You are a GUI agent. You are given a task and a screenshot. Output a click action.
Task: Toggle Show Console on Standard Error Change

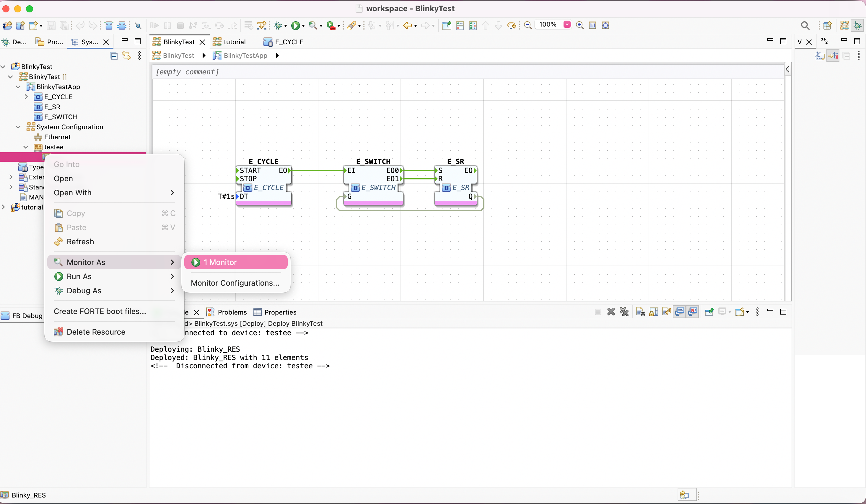pyautogui.click(x=693, y=312)
